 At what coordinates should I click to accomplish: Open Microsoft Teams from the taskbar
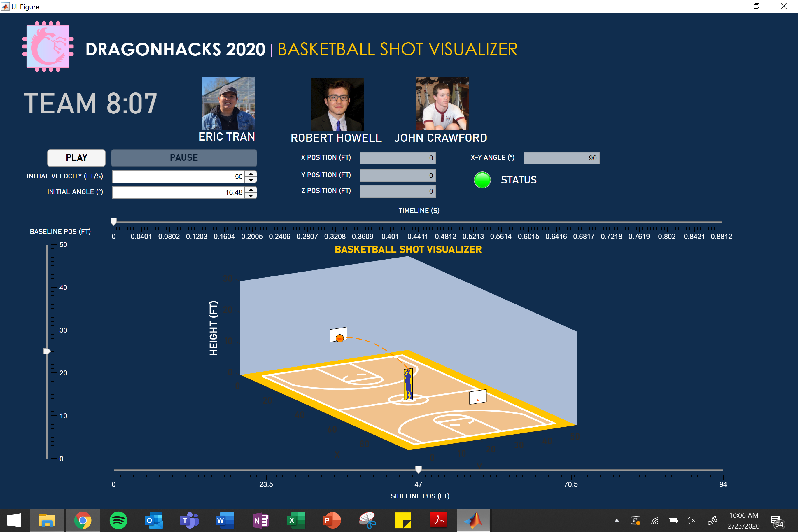tap(189, 520)
